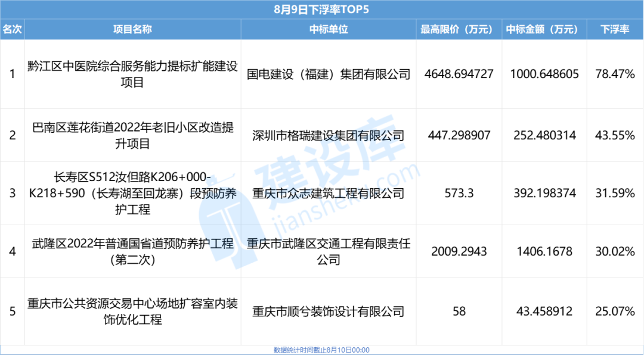Click rank number 3 cell
This screenshot has height=355, width=644.
13,193
